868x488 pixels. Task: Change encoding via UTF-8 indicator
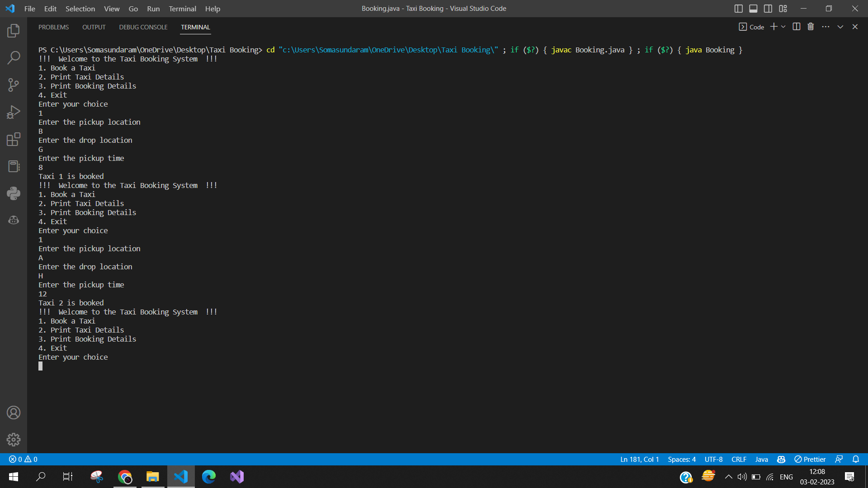pos(713,459)
